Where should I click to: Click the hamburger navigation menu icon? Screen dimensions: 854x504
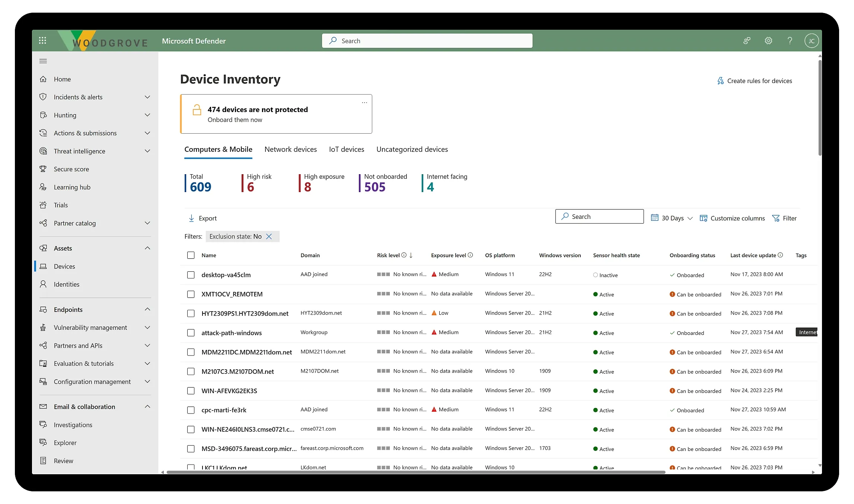click(43, 61)
